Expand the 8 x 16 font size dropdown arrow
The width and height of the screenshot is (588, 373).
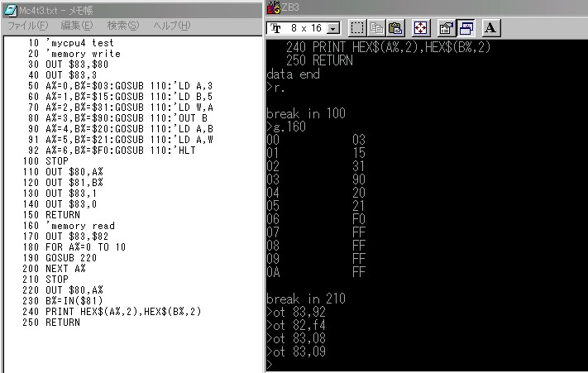[332, 28]
